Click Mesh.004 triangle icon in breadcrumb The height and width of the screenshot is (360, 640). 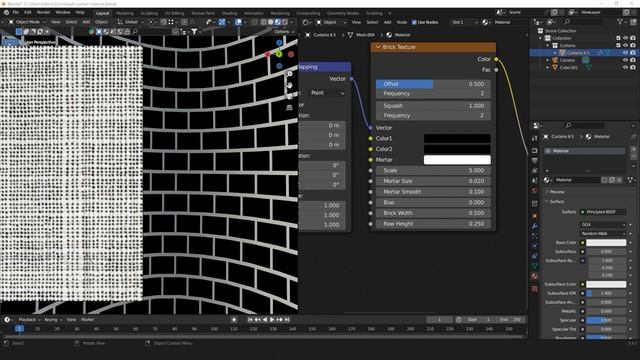[350, 35]
